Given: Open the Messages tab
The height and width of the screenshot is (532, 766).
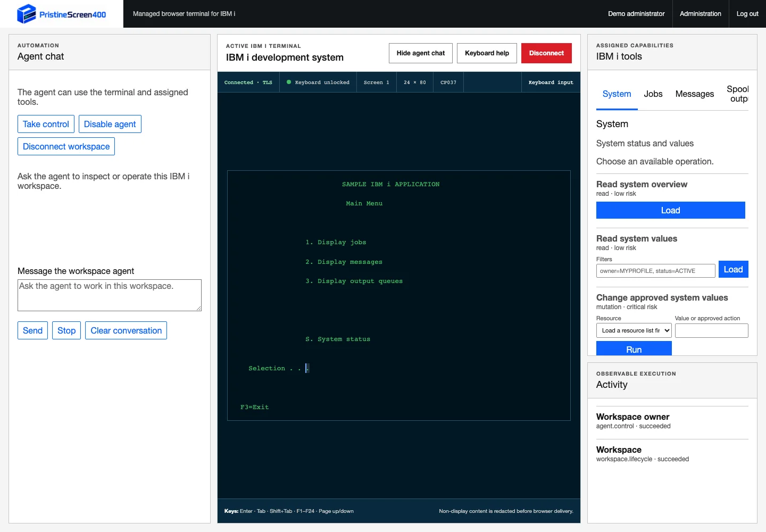Looking at the screenshot, I should pyautogui.click(x=694, y=94).
